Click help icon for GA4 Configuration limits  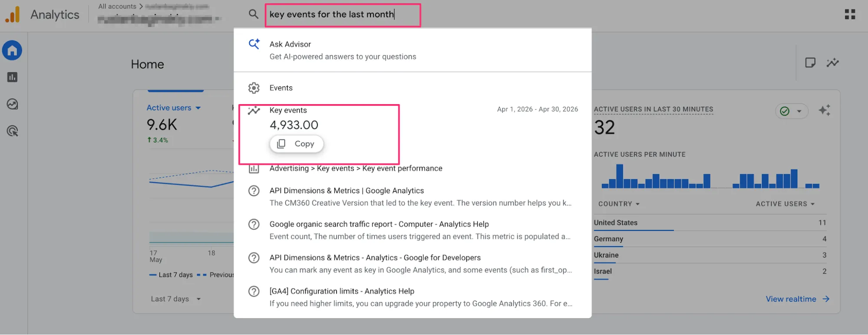(254, 291)
